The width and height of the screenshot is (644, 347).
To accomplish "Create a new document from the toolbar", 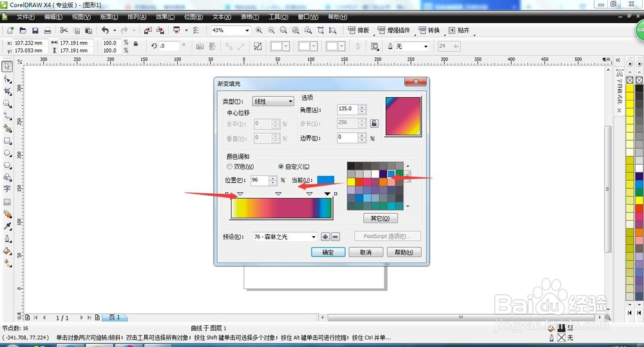I will tap(10, 30).
